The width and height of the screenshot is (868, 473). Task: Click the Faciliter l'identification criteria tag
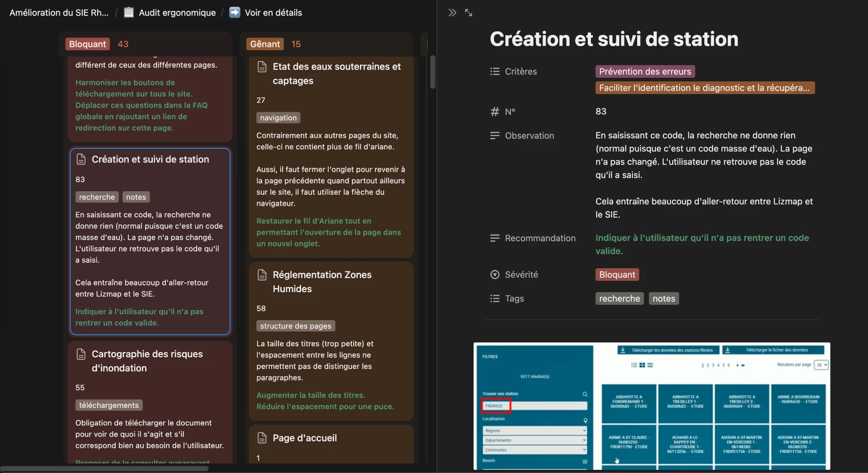pos(705,88)
